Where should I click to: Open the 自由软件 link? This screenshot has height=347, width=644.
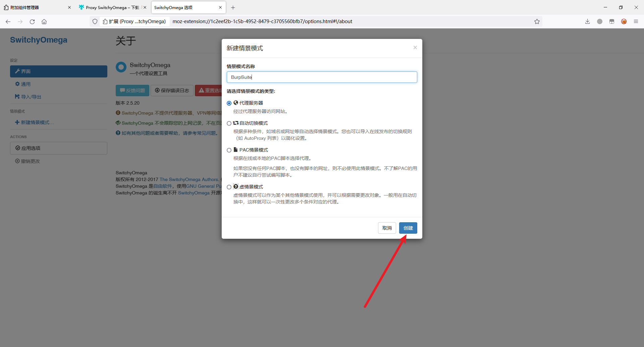(163, 186)
